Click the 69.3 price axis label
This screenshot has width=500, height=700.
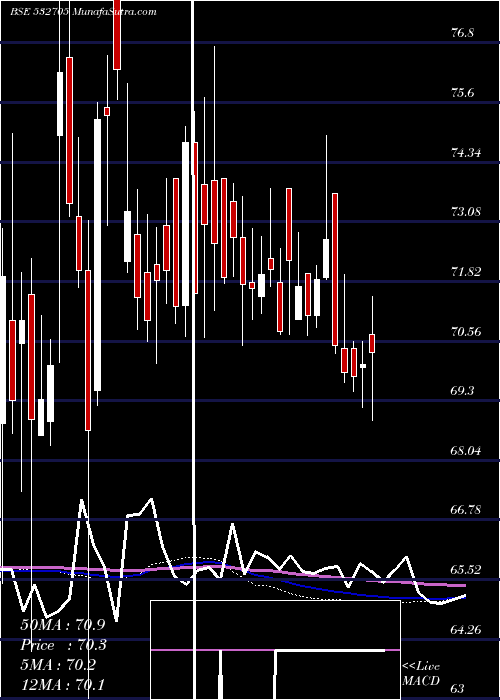462,391
